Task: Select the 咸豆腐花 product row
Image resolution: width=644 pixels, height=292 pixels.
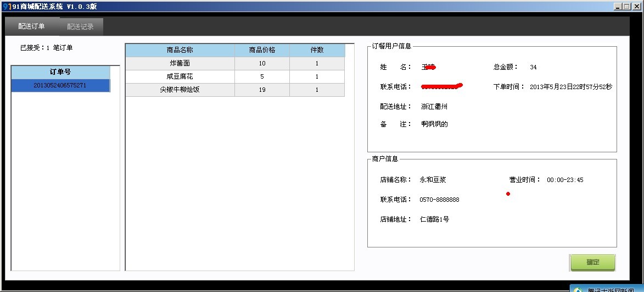Action: [x=235, y=77]
